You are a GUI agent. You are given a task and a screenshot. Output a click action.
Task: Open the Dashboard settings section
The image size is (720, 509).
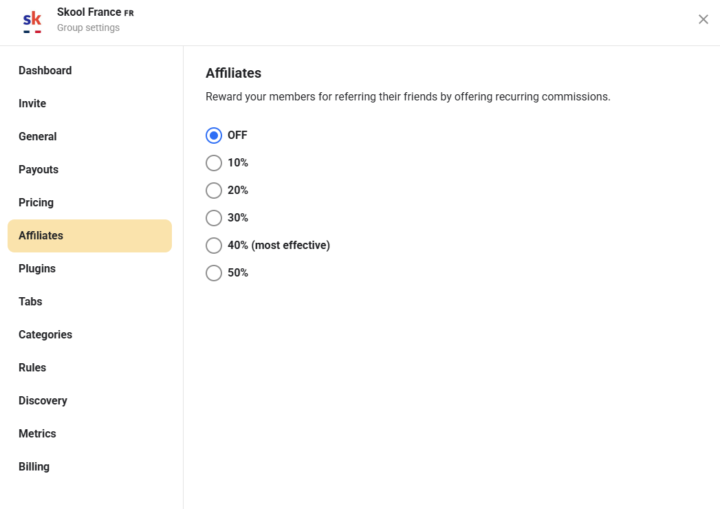click(x=45, y=71)
